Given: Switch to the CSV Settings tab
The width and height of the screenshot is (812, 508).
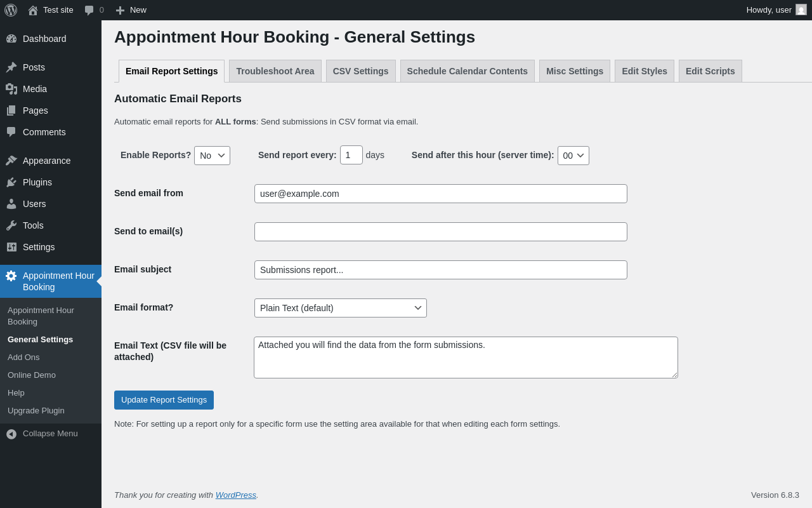Looking at the screenshot, I should [360, 71].
